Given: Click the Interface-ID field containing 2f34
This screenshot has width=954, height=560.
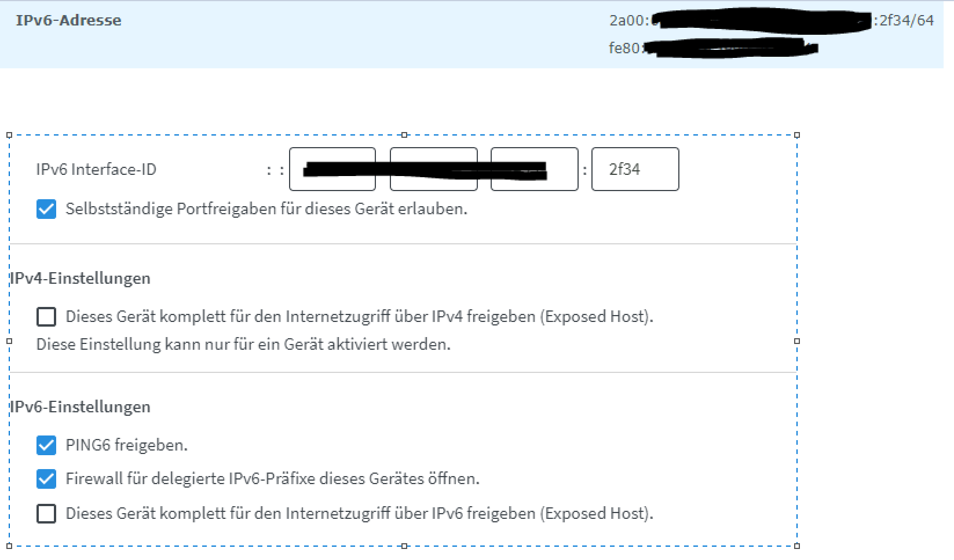Looking at the screenshot, I should click(635, 169).
